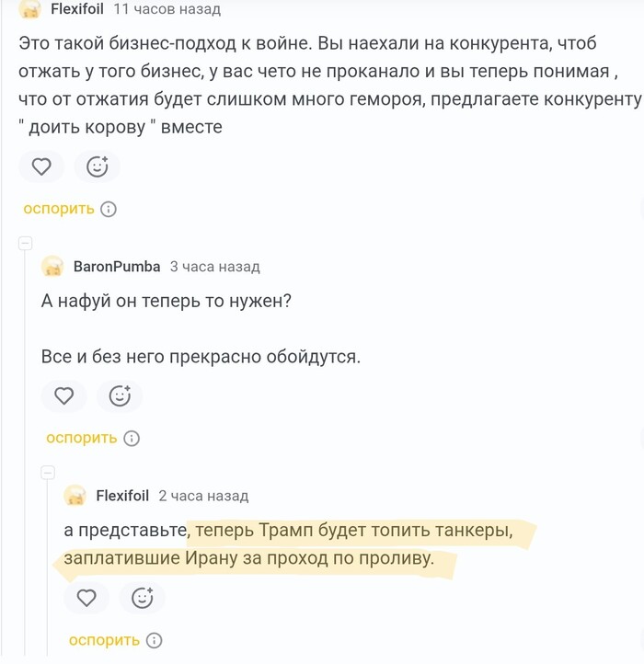The width and height of the screenshot is (644, 664).
Task: Click оспорить under Flexifoil's top comment
Action: pos(59,209)
